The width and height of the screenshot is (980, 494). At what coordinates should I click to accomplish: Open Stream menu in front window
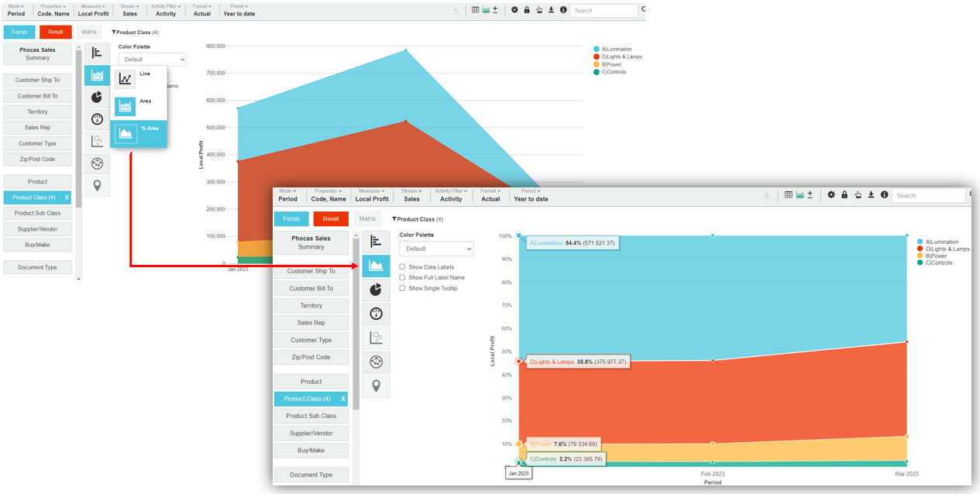tap(411, 195)
